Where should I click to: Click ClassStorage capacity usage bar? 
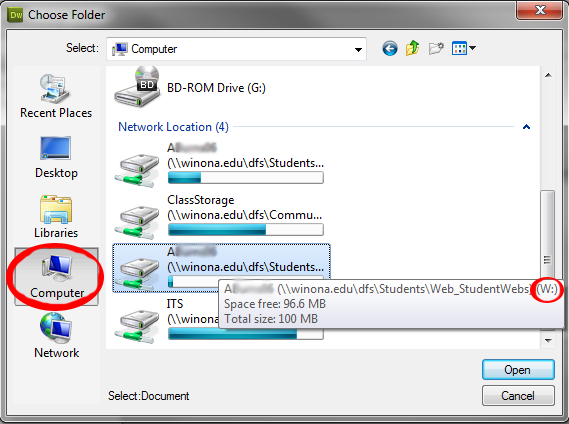246,229
